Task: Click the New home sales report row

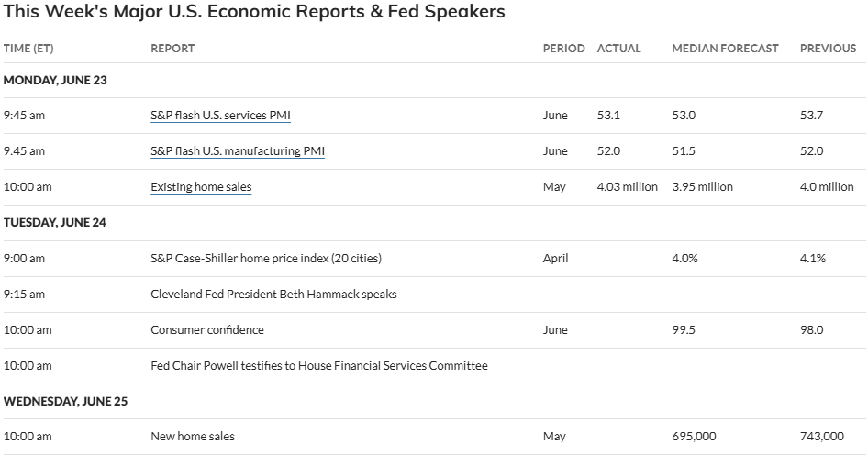Action: 435,437
